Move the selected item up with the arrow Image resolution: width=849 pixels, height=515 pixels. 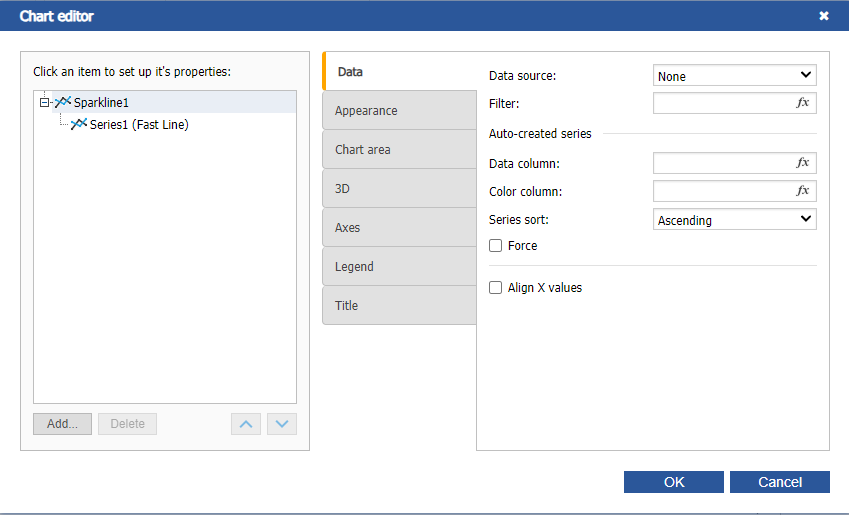(245, 424)
